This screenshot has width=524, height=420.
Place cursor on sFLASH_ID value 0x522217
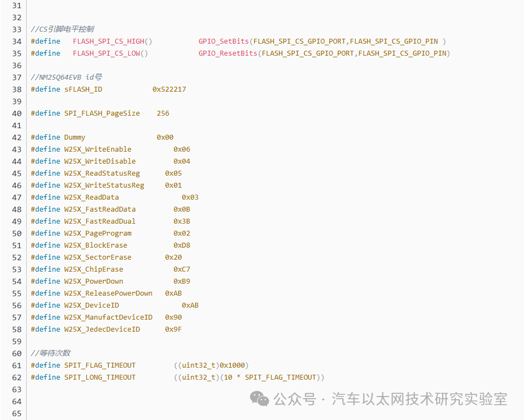[169, 89]
